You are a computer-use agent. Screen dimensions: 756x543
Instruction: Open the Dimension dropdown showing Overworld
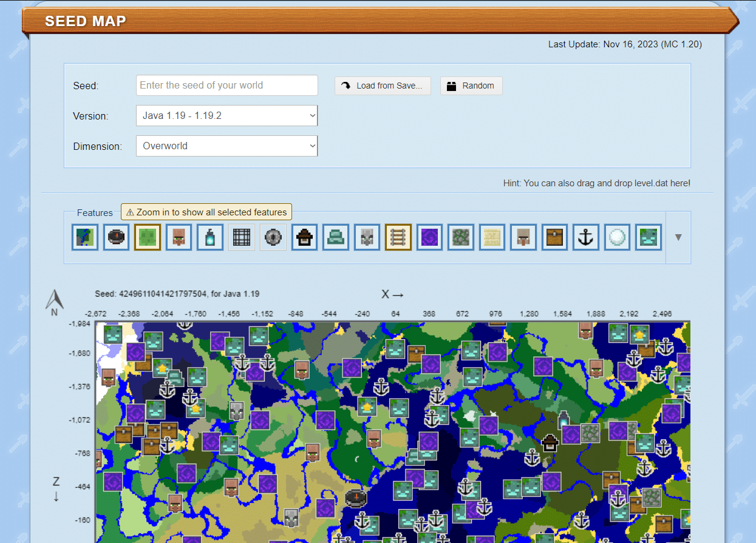pyautogui.click(x=226, y=146)
